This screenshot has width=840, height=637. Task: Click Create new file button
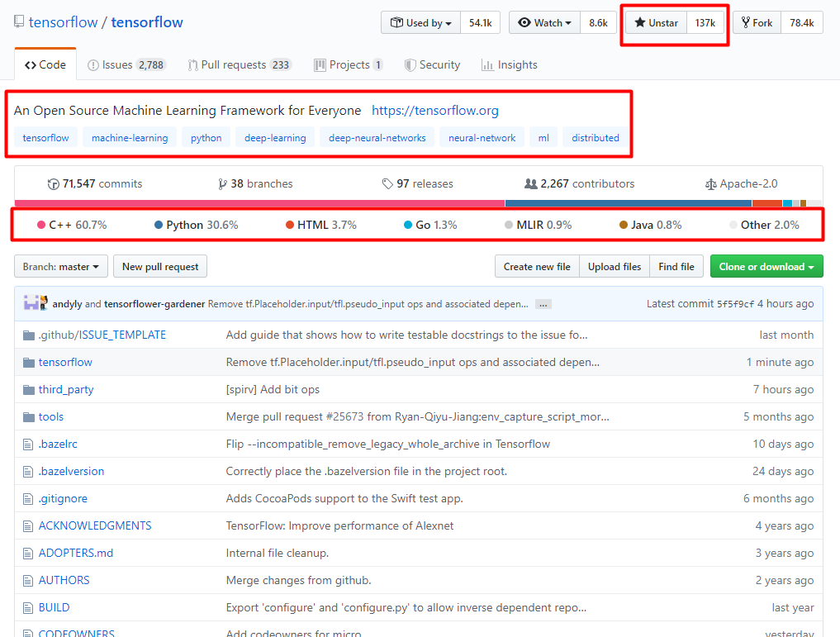point(537,266)
